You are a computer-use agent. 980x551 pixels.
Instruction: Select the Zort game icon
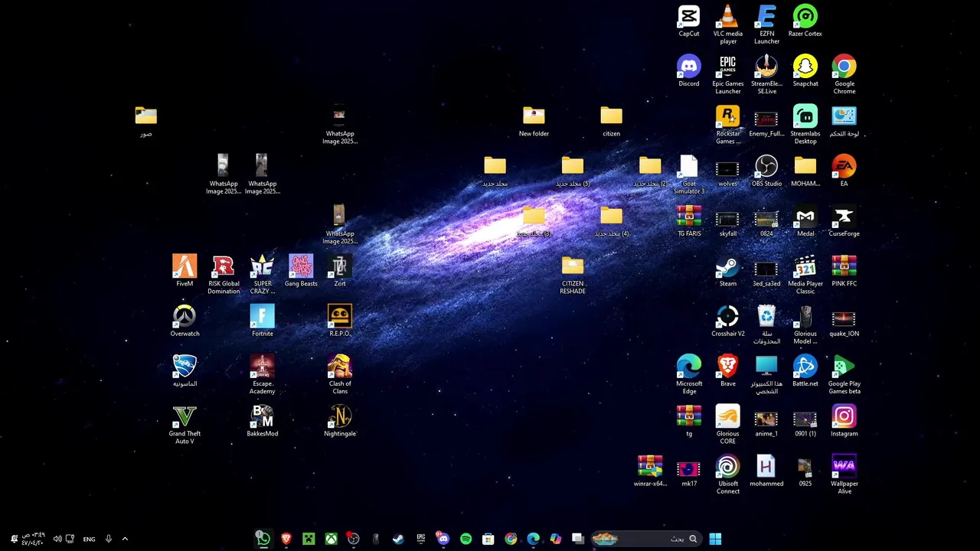point(340,271)
